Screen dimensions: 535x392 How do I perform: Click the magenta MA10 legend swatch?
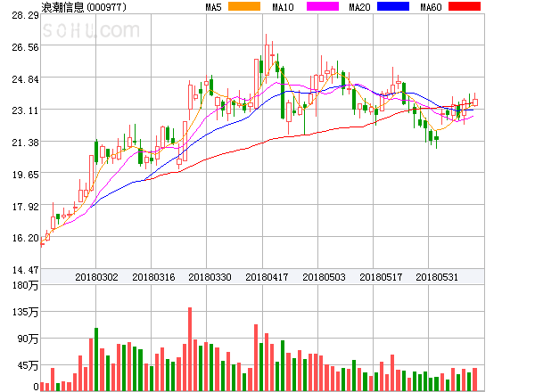(323, 6)
